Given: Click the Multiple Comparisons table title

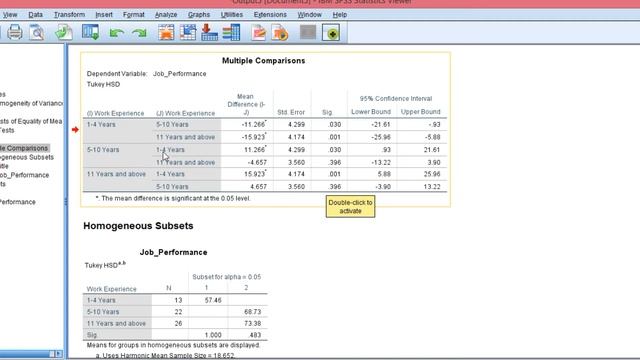Looking at the screenshot, I should pos(264,60).
